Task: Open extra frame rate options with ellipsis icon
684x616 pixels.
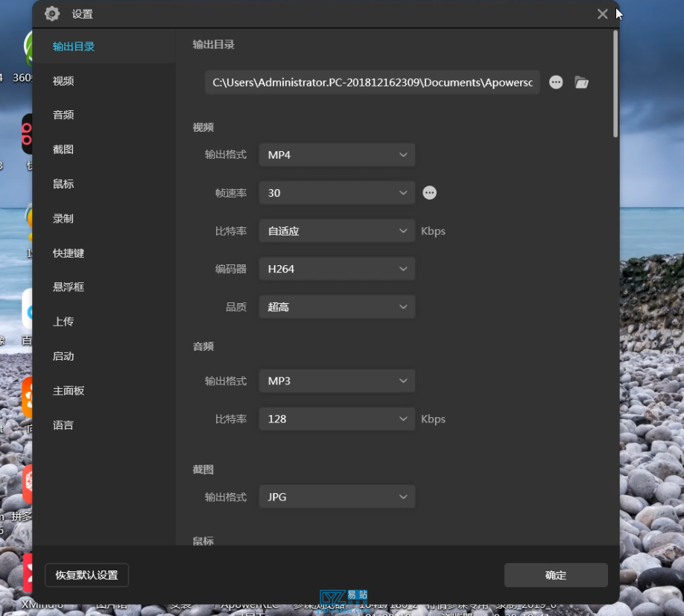Action: (x=429, y=192)
